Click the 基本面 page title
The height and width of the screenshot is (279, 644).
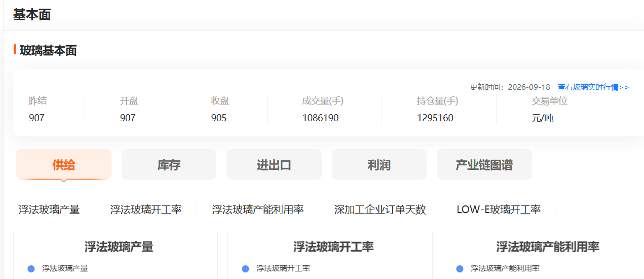(x=32, y=15)
